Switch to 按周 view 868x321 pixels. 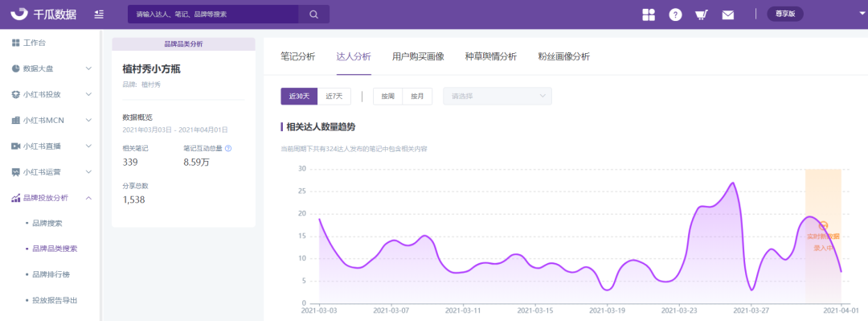(x=387, y=96)
